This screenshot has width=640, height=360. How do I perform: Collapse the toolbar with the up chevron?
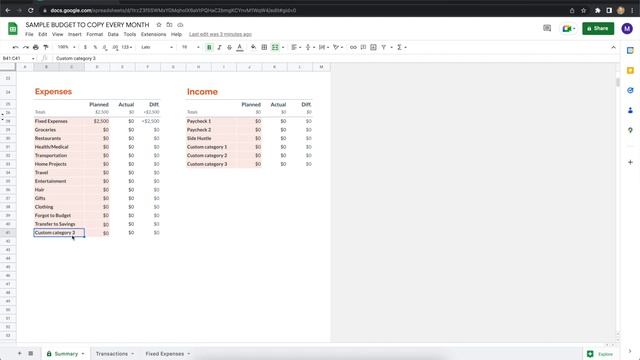pyautogui.click(x=613, y=47)
